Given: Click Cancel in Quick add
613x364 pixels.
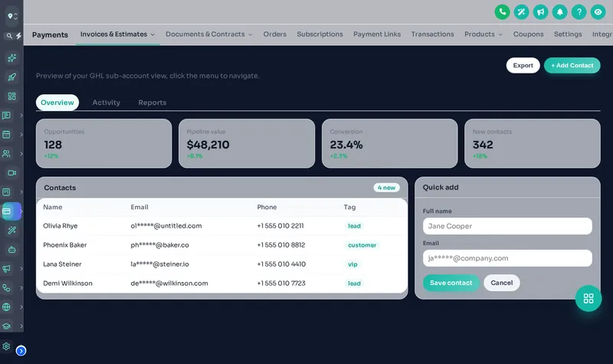Looking at the screenshot, I should coord(502,283).
